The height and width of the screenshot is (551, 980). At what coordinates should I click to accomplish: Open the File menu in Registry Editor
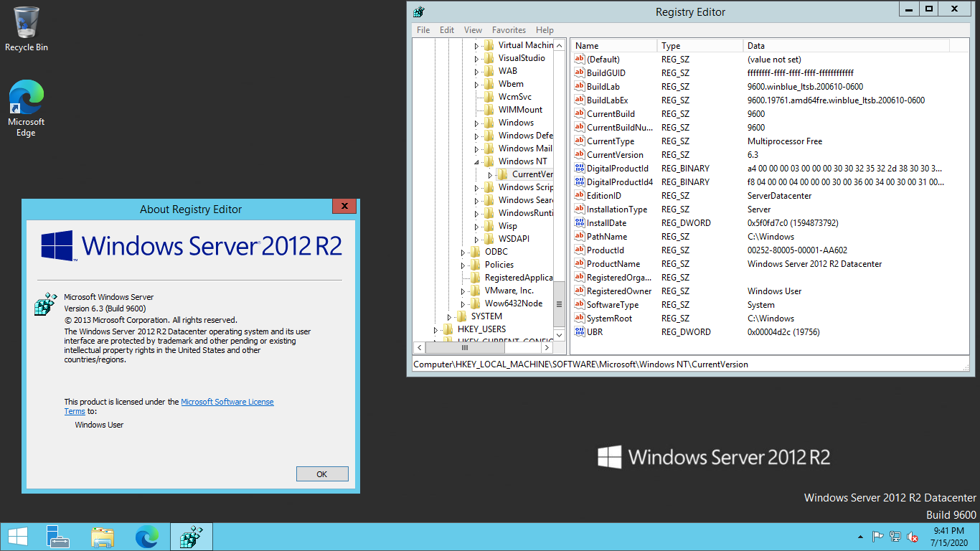[x=423, y=30]
